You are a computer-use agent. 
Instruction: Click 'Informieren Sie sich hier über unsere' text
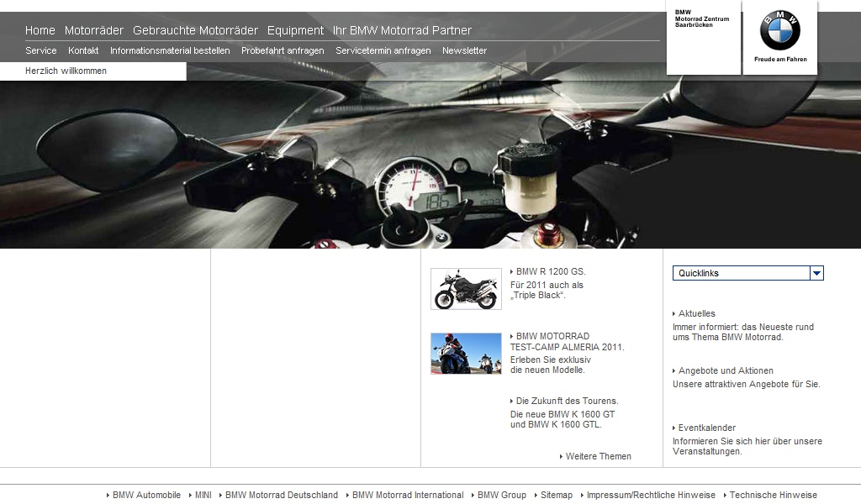(747, 441)
